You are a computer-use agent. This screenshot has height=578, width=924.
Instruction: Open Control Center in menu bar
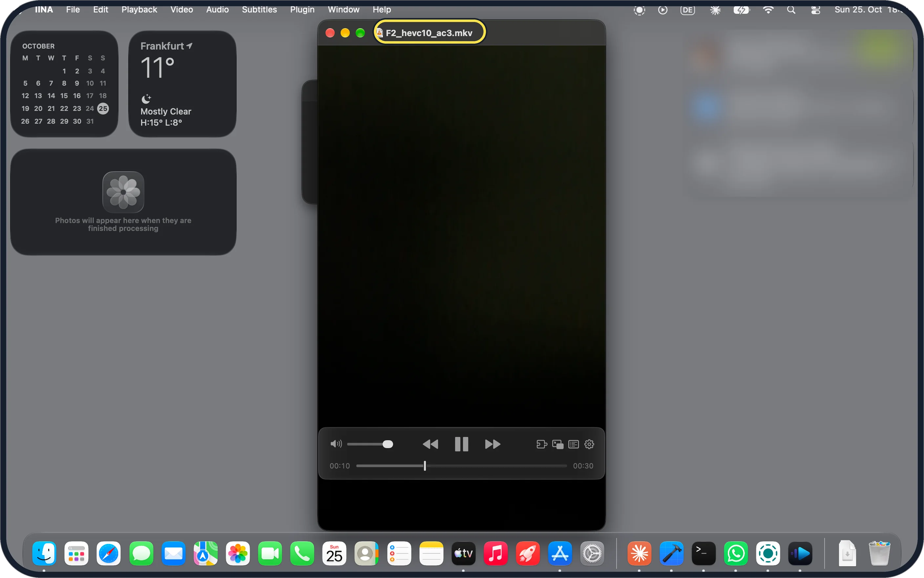pos(815,10)
